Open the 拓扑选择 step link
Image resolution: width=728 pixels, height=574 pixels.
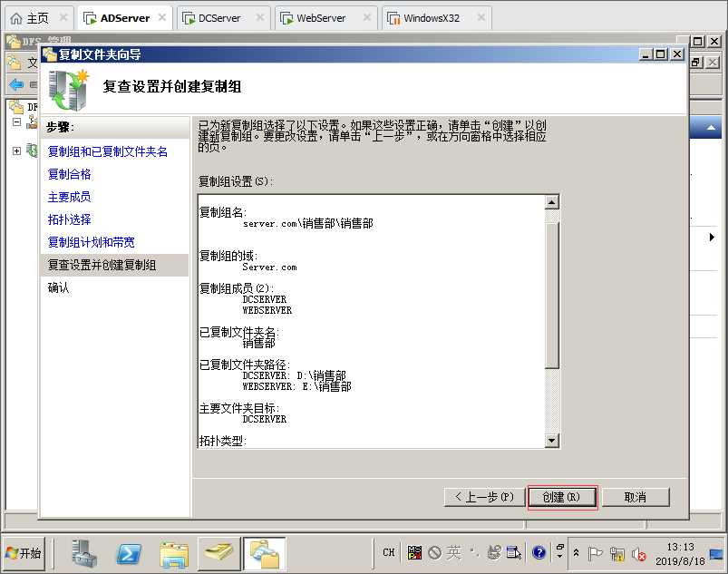click(69, 219)
